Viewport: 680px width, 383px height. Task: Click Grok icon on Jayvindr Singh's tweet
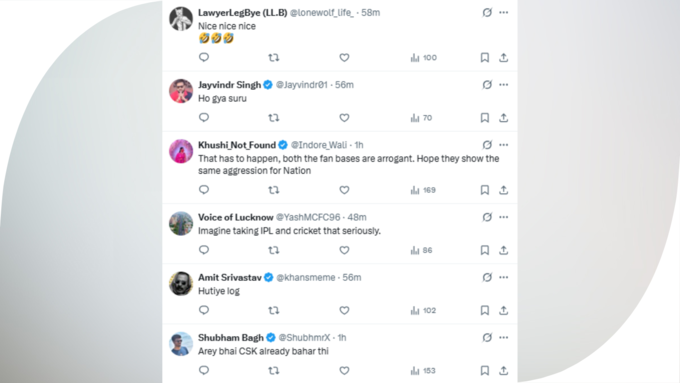487,85
